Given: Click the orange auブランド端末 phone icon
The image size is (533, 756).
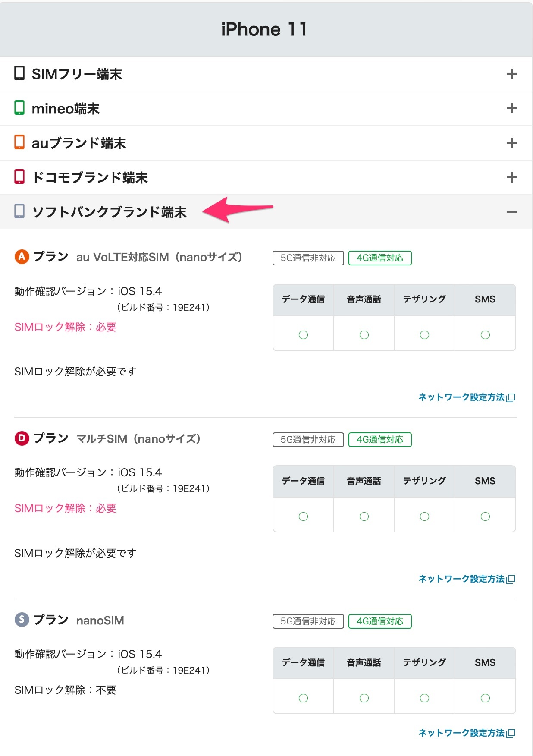Looking at the screenshot, I should 19,142.
